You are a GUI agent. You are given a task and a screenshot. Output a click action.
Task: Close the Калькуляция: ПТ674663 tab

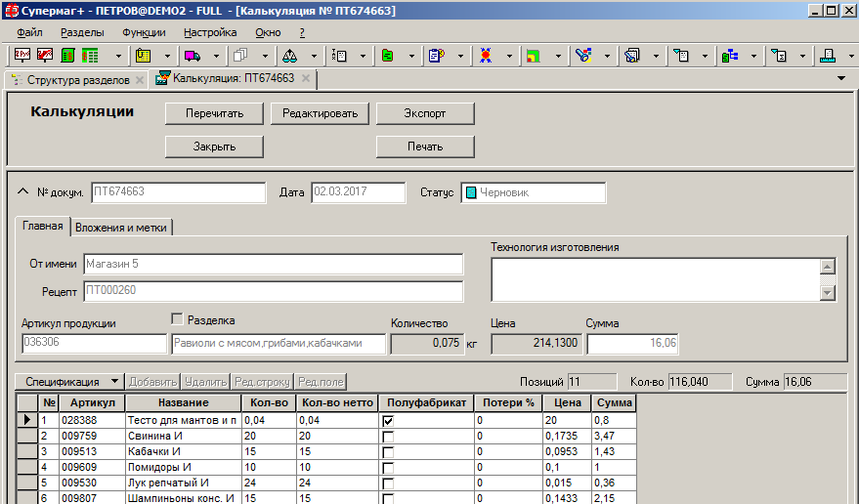pyautogui.click(x=306, y=78)
